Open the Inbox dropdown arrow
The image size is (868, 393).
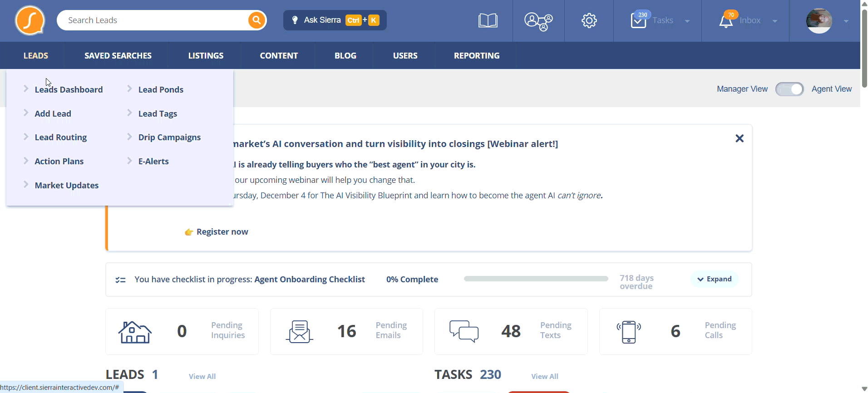[774, 21]
